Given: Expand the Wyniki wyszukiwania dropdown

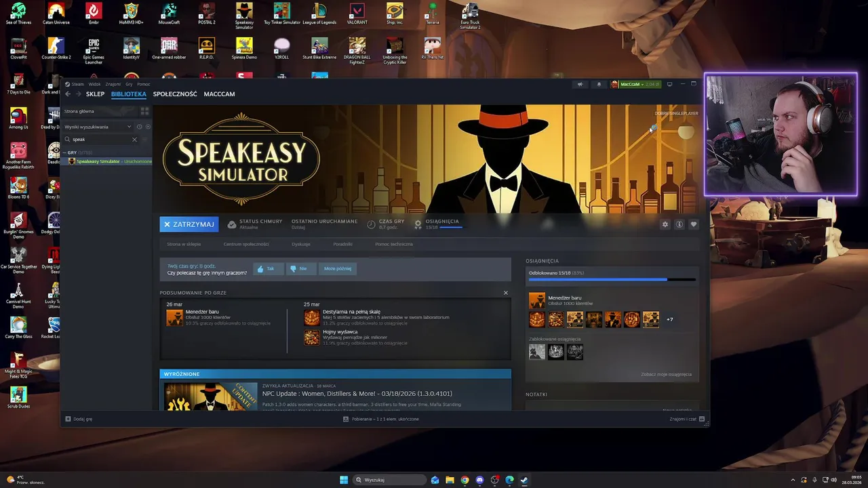Looking at the screenshot, I should pyautogui.click(x=129, y=127).
